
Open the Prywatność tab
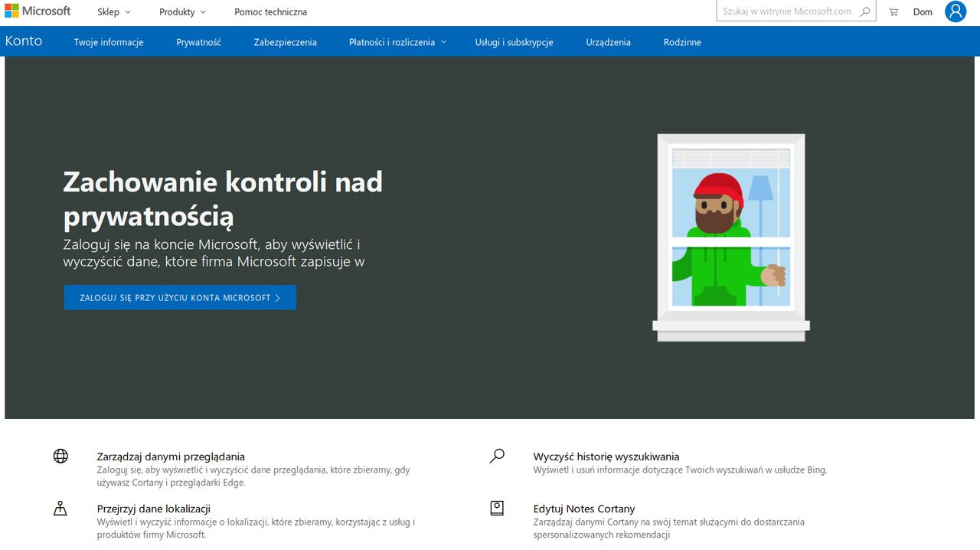point(198,42)
